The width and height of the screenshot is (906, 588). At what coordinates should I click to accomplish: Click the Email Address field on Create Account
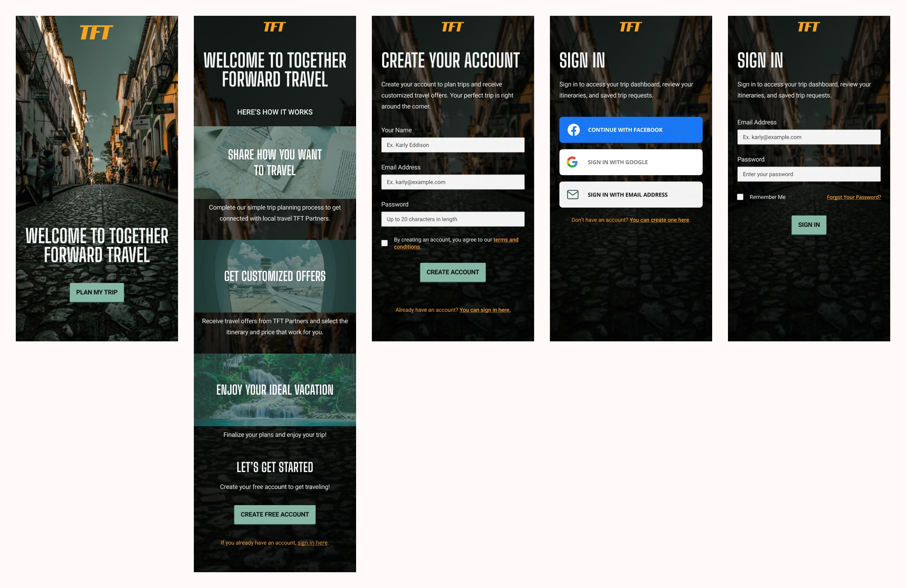pyautogui.click(x=453, y=182)
